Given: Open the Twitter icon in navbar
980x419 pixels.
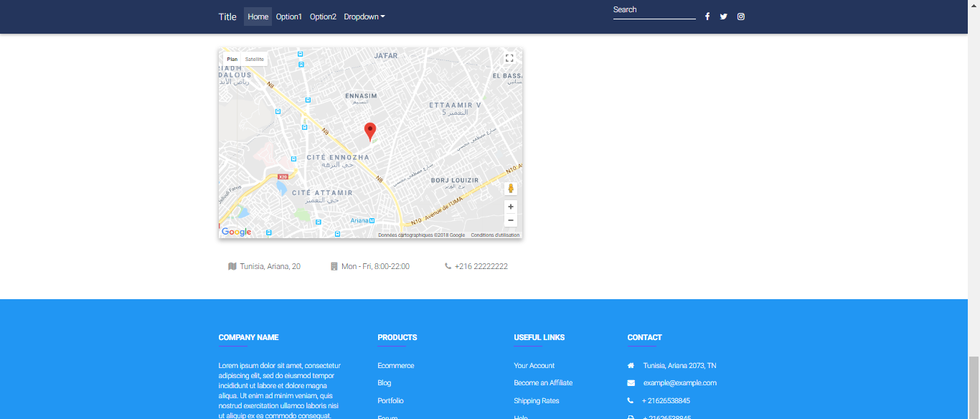Looking at the screenshot, I should tap(724, 17).
